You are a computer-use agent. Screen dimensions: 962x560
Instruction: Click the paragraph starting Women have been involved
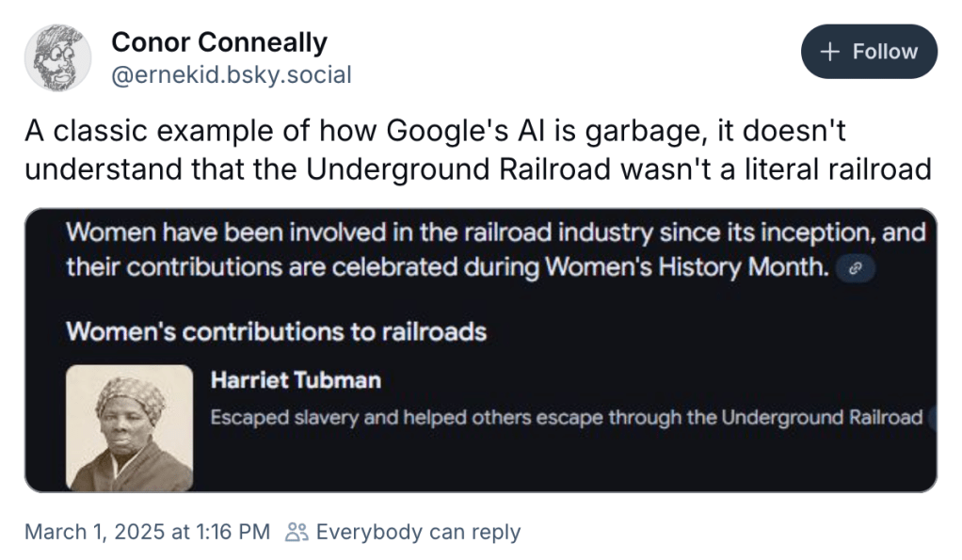pos(495,249)
